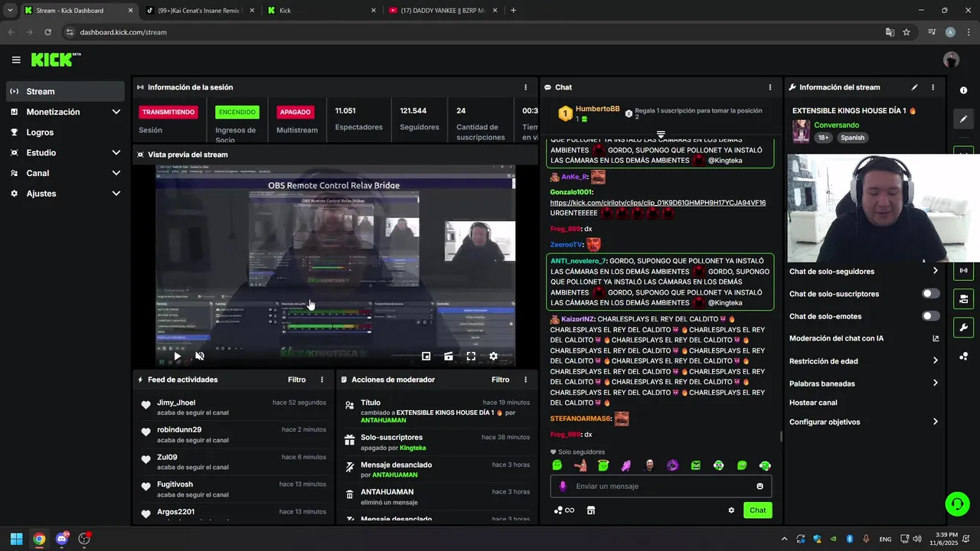Collapse the pinned leaderboard arrow in chat
Image resolution: width=980 pixels, height=551 pixels.
point(661,135)
